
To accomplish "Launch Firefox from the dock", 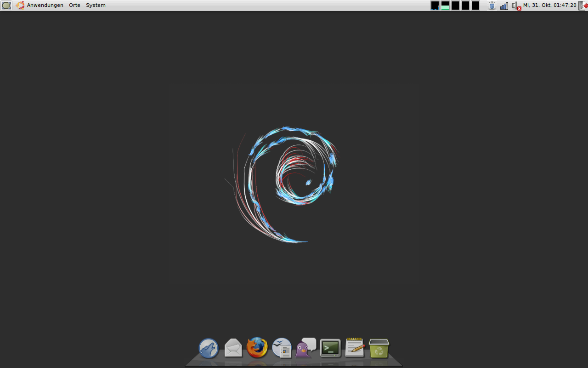I will point(257,347).
